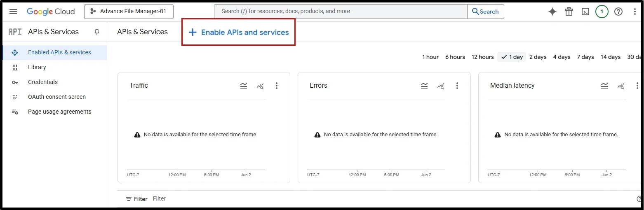Click the Filter icon label
The width and height of the screenshot is (644, 210).
click(136, 199)
